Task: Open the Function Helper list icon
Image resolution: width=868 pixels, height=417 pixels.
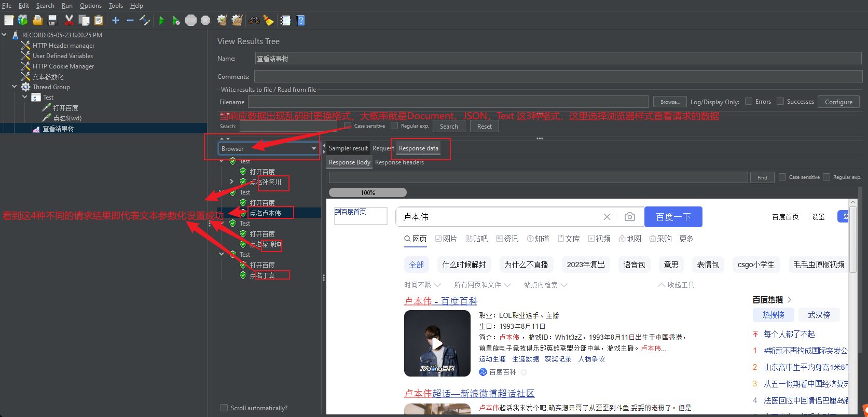Action: [285, 20]
